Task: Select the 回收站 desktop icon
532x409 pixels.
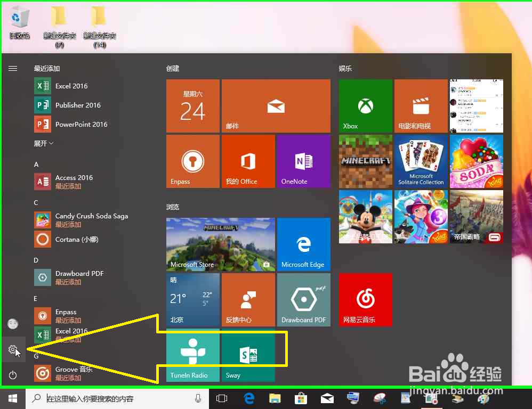Action: point(19,23)
